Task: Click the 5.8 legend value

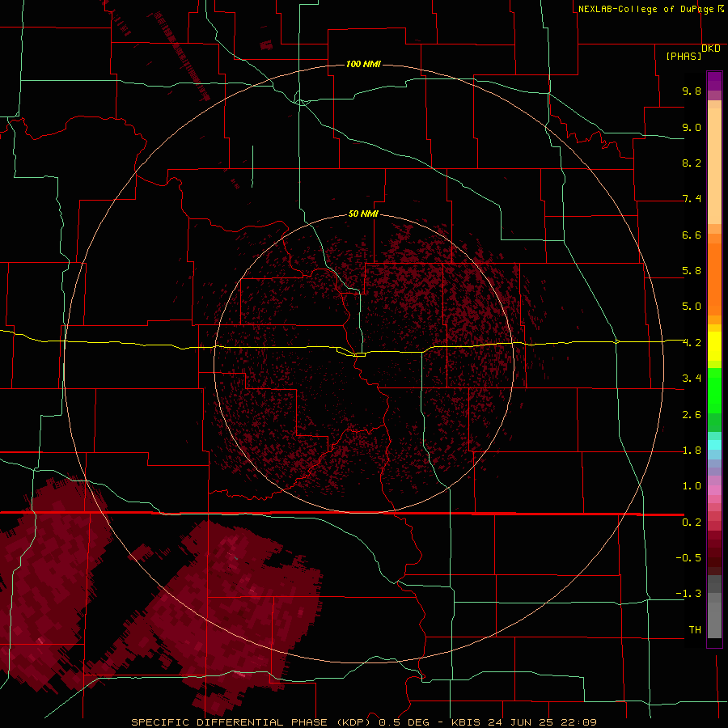Action: click(692, 271)
